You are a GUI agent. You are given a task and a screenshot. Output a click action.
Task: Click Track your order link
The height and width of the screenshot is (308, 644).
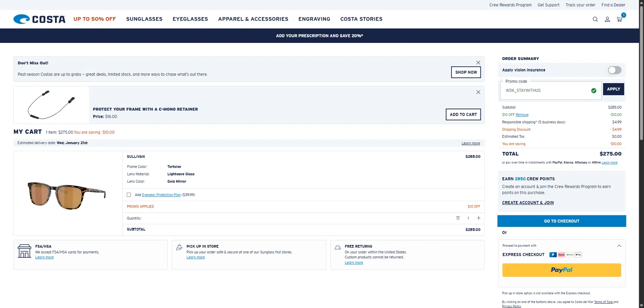(580, 5)
